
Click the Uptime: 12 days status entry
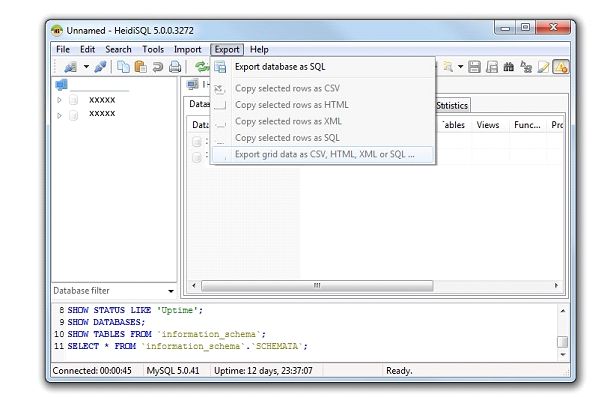coord(263,371)
